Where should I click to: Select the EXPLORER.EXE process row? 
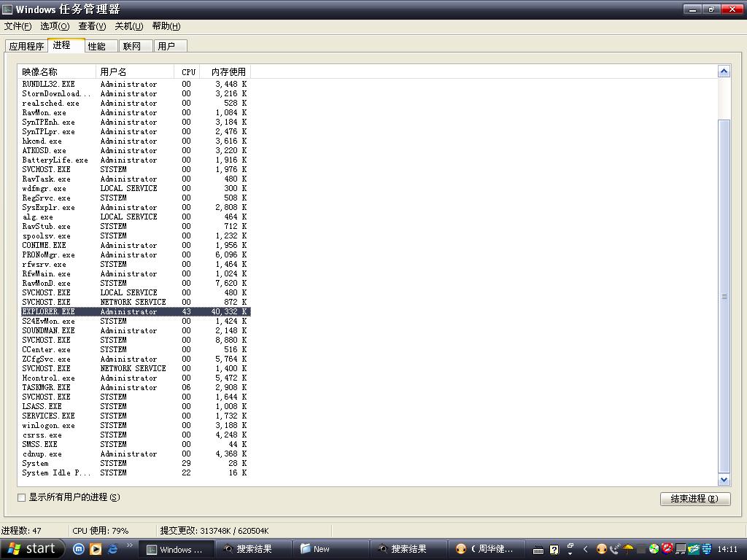[135, 312]
